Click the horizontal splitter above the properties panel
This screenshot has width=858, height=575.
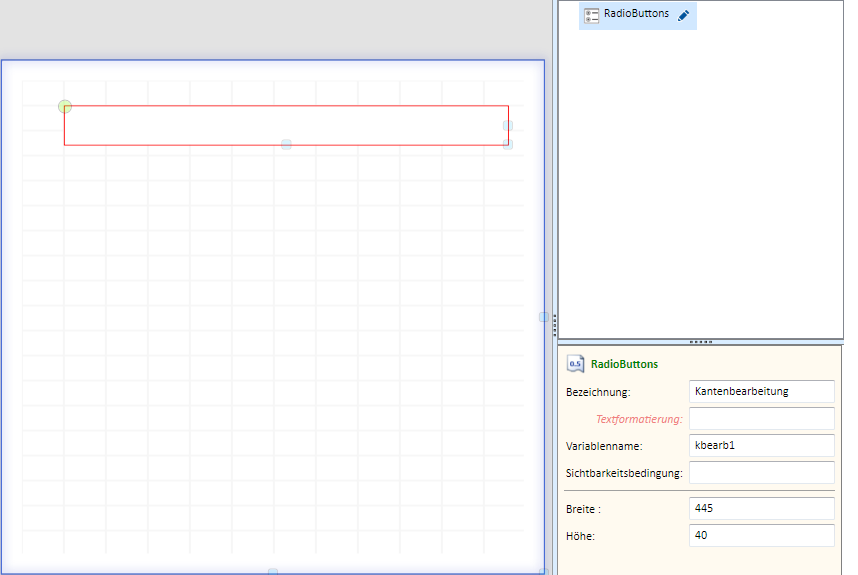(x=700, y=342)
